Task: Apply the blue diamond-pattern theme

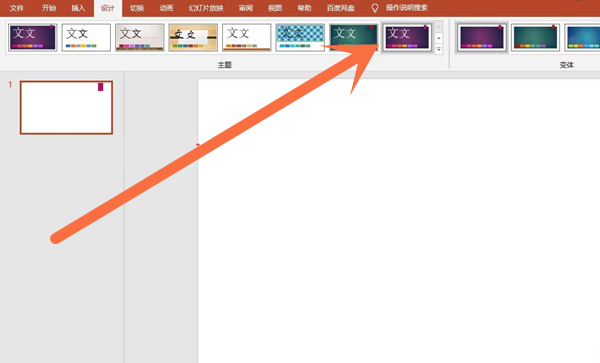Action: (300, 37)
